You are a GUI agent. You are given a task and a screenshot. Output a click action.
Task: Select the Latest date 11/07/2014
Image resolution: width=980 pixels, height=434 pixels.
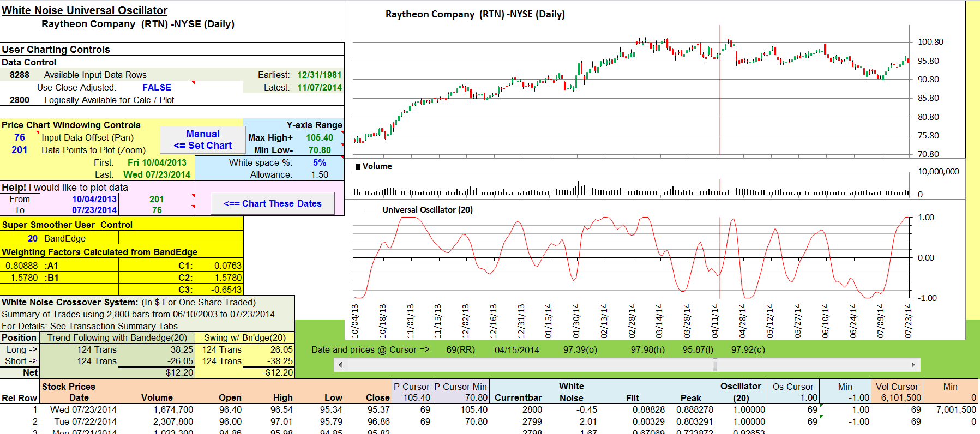pyautogui.click(x=319, y=87)
